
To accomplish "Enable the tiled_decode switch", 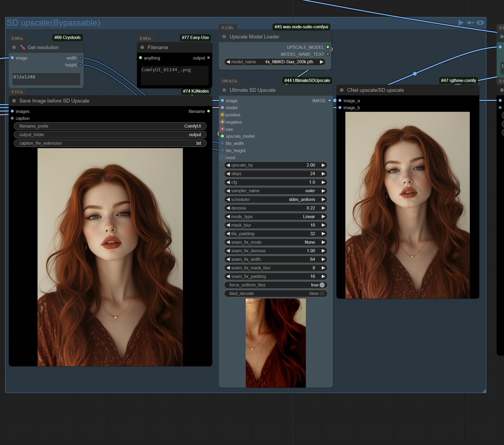I will 322,294.
